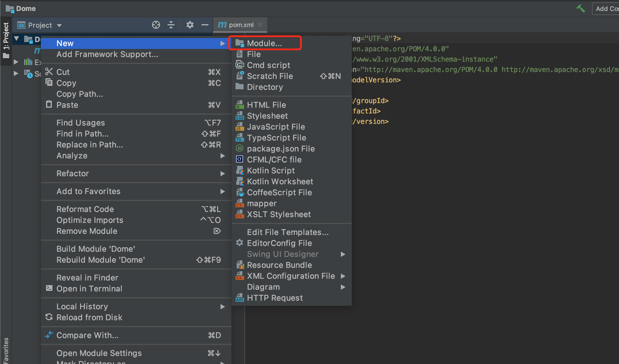Select Reveal in Finder
This screenshot has height=364, width=619.
pyautogui.click(x=136, y=278)
